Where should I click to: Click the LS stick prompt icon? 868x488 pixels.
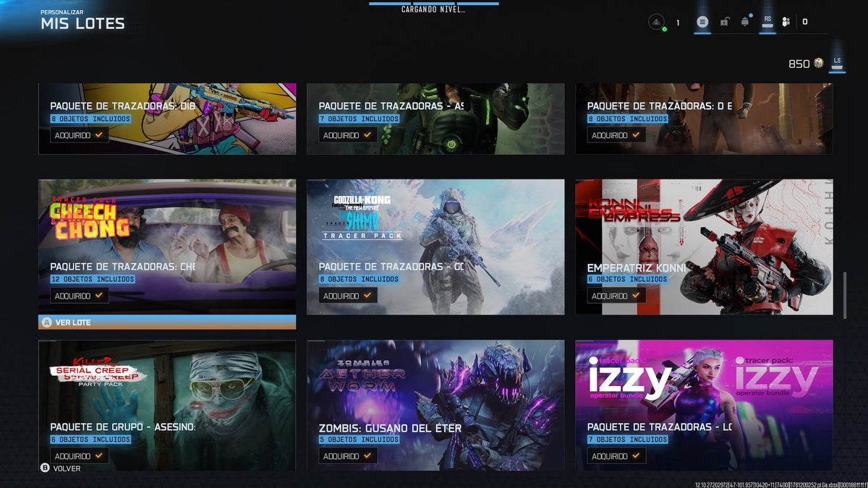coord(837,64)
